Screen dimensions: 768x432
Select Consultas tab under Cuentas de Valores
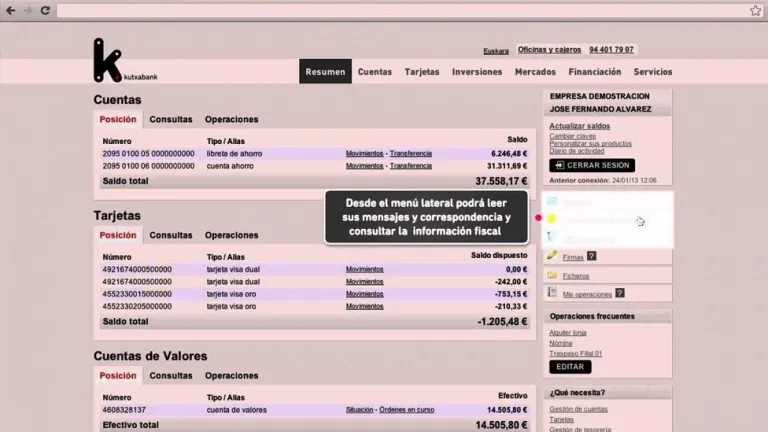(171, 376)
